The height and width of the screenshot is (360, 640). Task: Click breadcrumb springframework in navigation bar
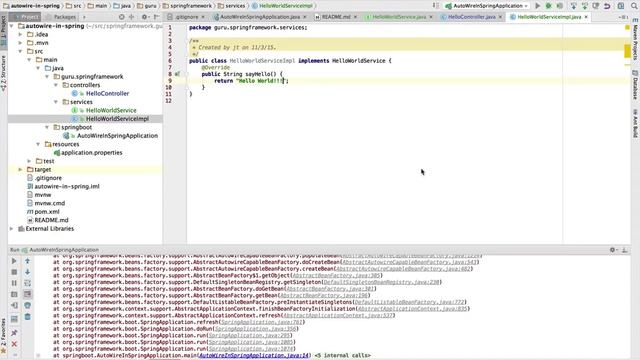tap(190, 6)
